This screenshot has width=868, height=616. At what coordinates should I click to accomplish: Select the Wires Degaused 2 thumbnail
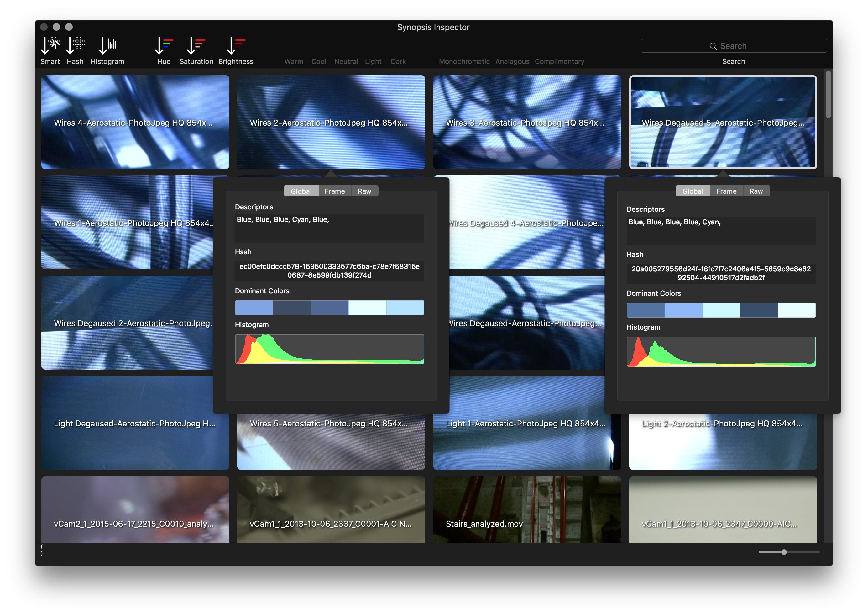click(127, 323)
